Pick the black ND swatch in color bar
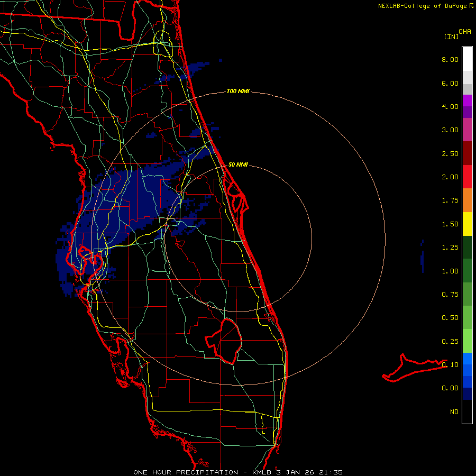The image size is (476, 476). pyautogui.click(x=467, y=411)
